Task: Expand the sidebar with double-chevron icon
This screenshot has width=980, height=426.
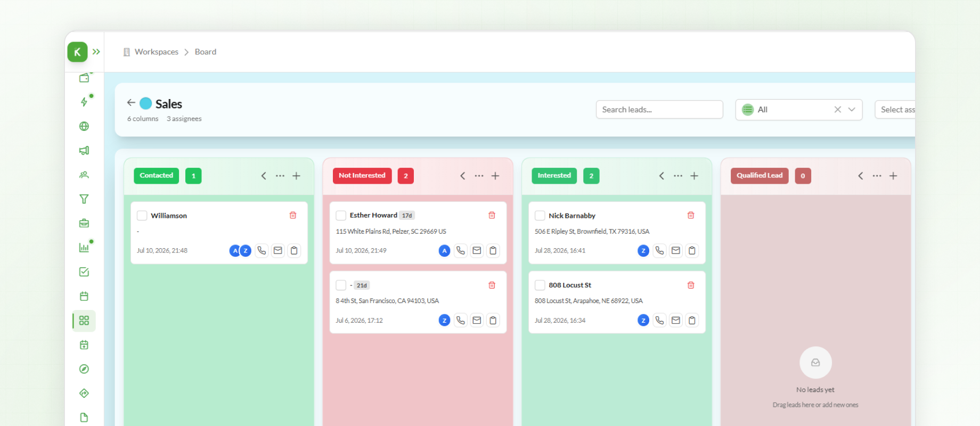Action: (96, 52)
